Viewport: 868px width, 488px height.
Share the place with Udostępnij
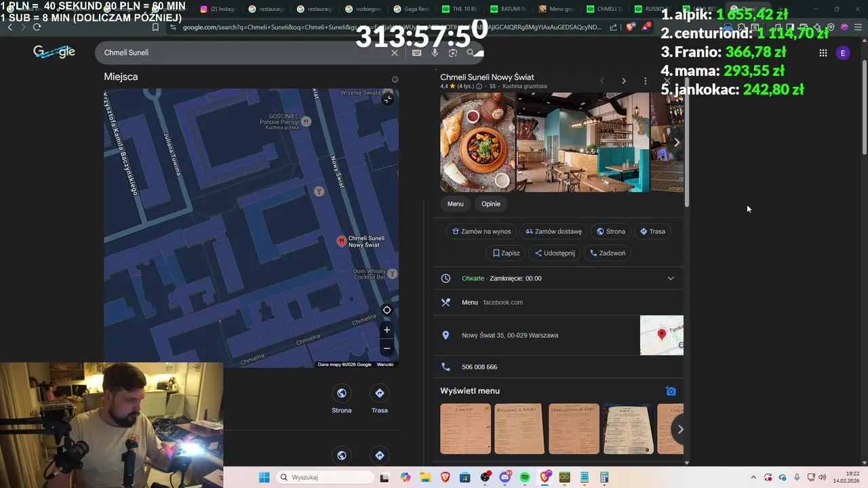(x=555, y=253)
